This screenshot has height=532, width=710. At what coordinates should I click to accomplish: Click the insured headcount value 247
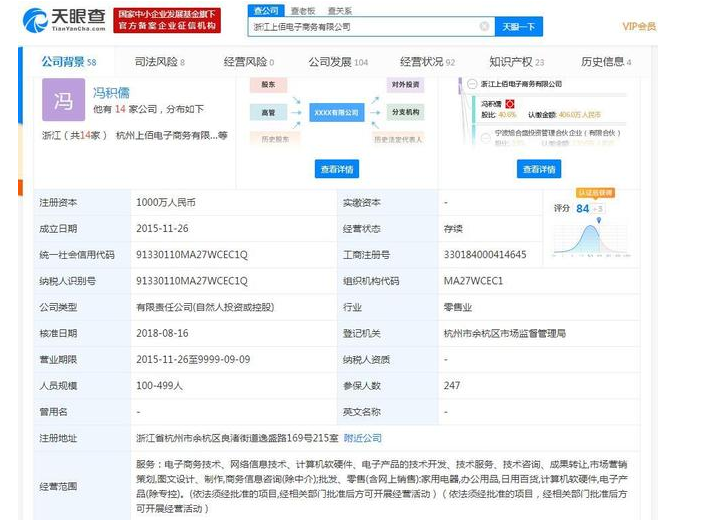pos(452,385)
